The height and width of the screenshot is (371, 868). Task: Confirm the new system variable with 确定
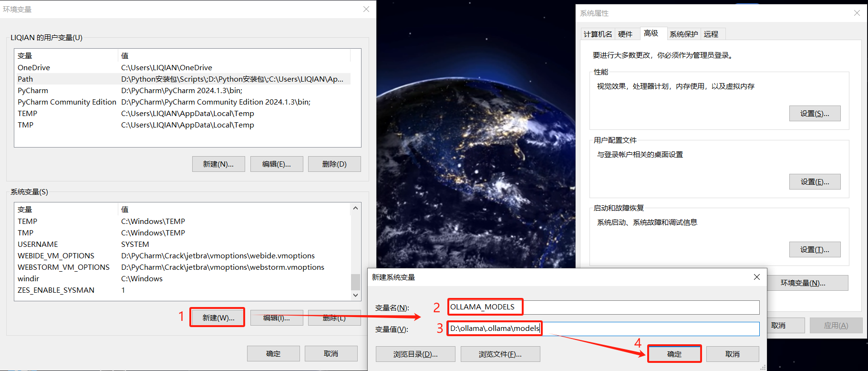674,354
